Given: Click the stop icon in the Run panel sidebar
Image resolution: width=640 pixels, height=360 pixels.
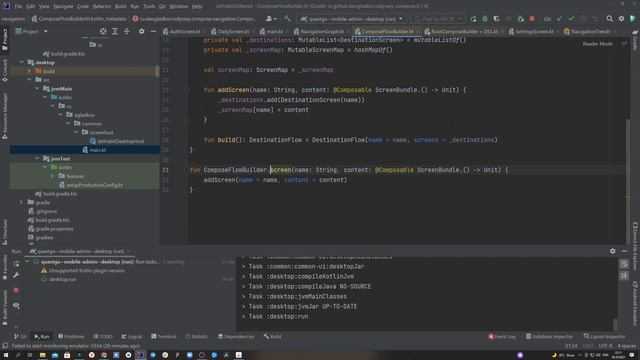Looking at the screenshot, I should (16, 291).
